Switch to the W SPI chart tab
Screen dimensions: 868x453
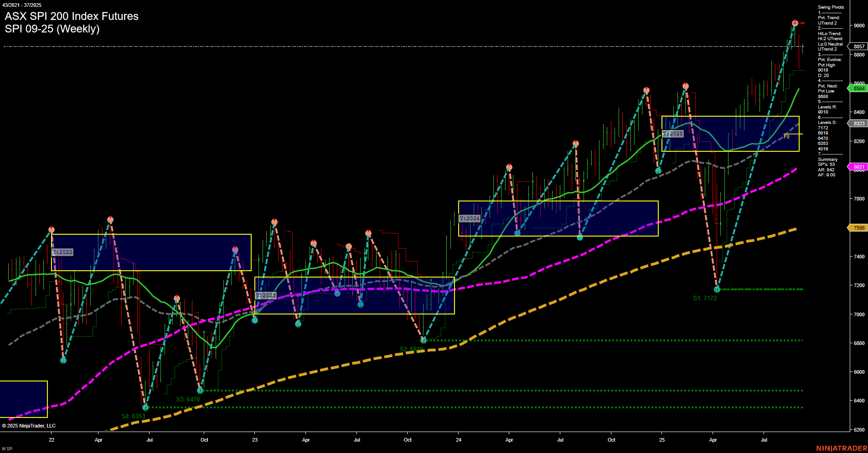(x=8, y=448)
